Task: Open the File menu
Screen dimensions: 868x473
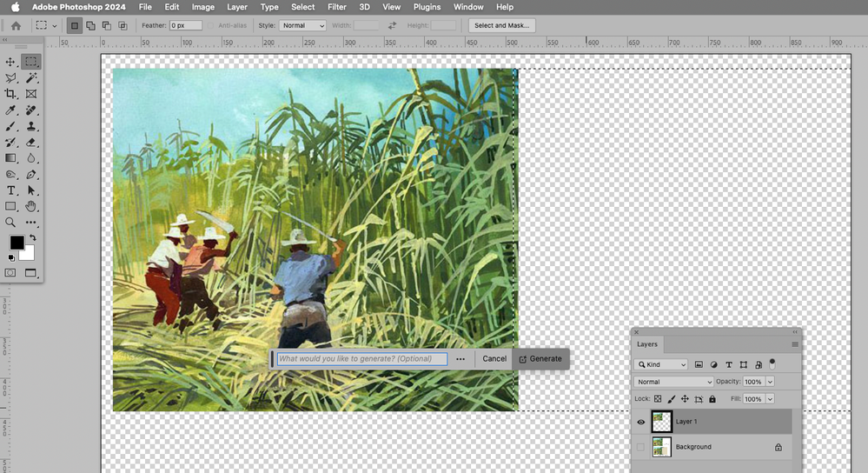Action: pyautogui.click(x=145, y=7)
